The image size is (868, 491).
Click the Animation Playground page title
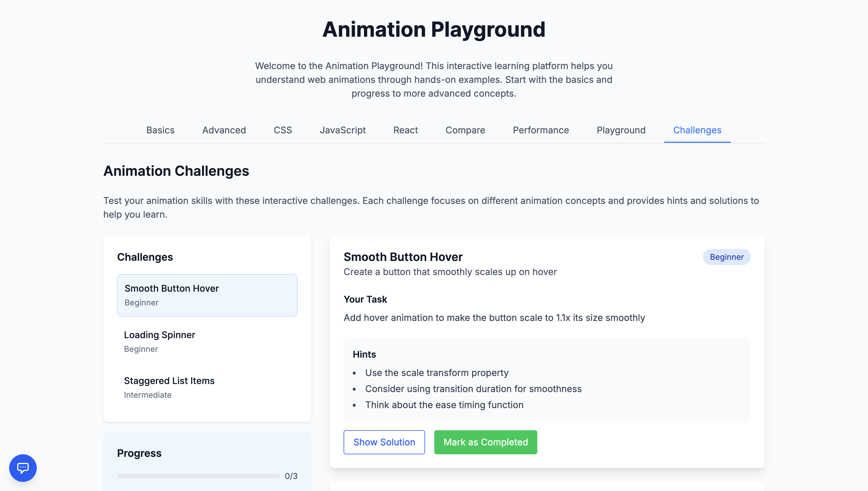pos(434,29)
